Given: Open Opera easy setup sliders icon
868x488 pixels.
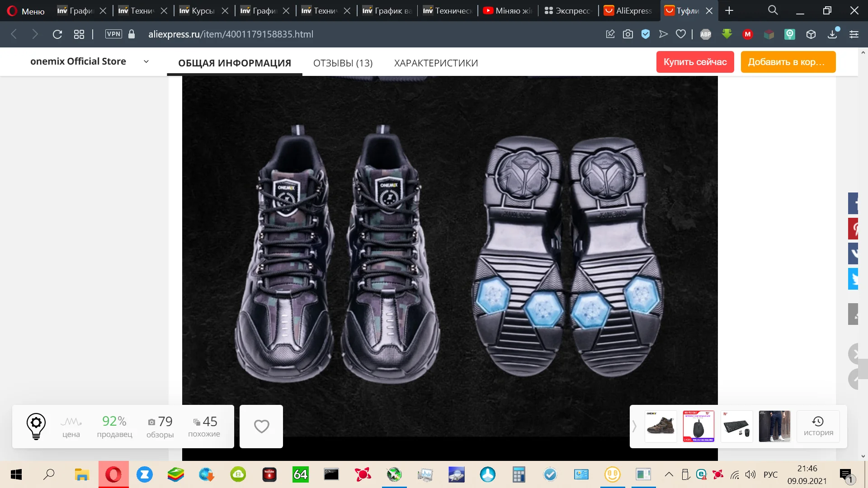Looking at the screenshot, I should 854,34.
